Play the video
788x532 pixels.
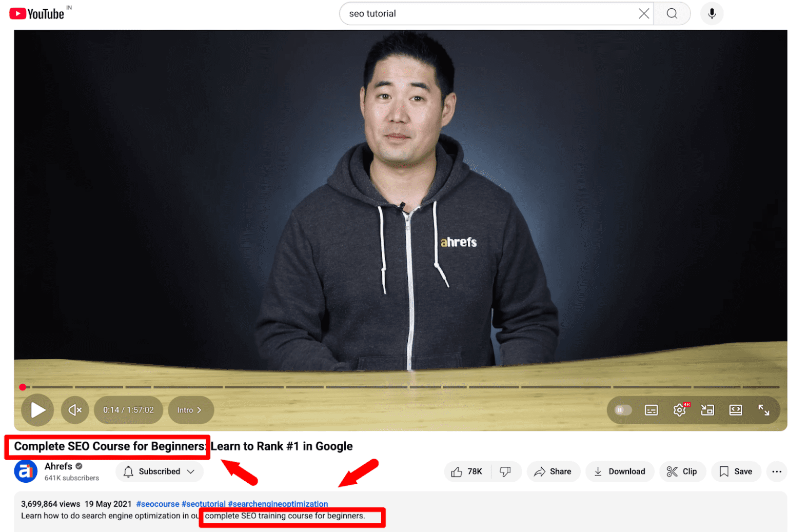(37, 410)
